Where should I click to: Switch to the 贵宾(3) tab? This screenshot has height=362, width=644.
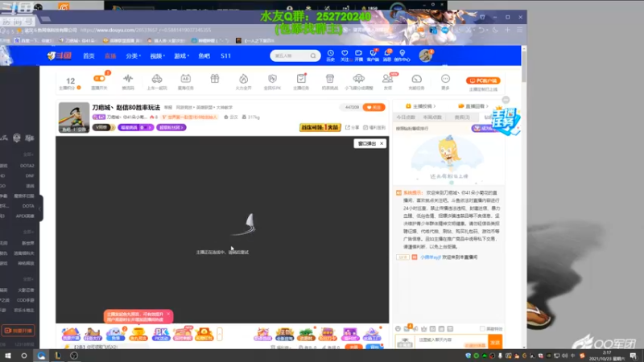(462, 117)
